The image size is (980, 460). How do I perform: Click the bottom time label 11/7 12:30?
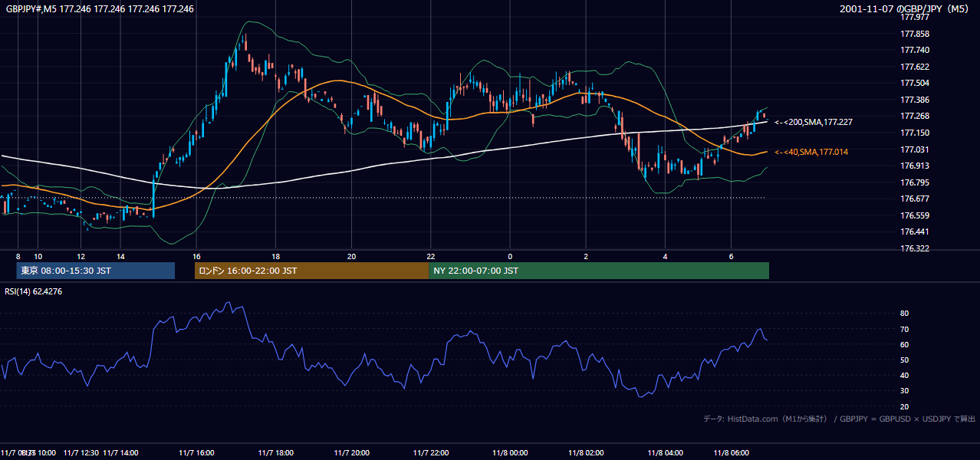point(81,453)
